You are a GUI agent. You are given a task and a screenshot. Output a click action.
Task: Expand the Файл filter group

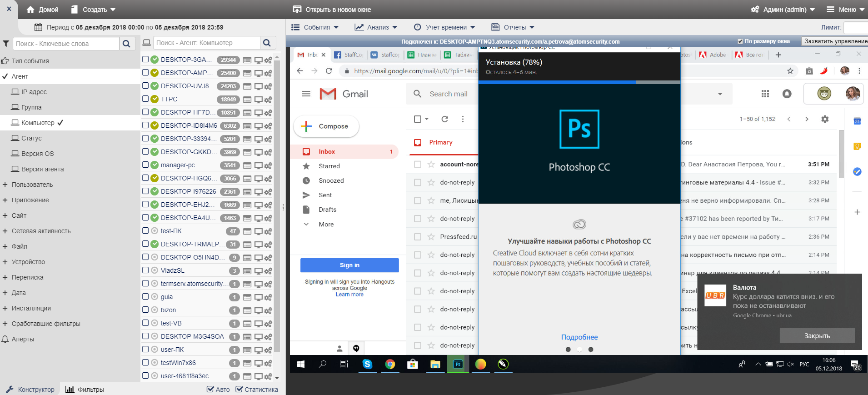pos(5,246)
